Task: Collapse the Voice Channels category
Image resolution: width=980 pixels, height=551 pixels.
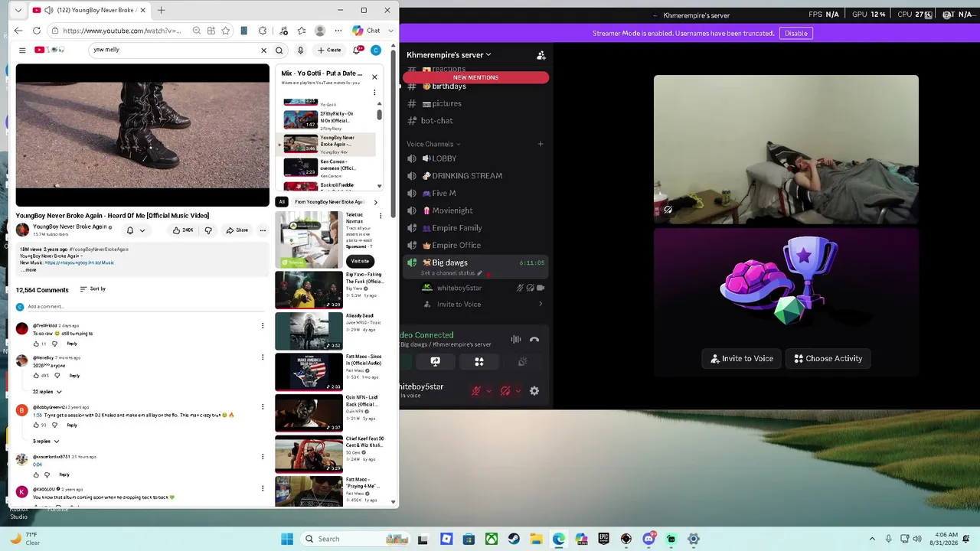Action: click(433, 144)
